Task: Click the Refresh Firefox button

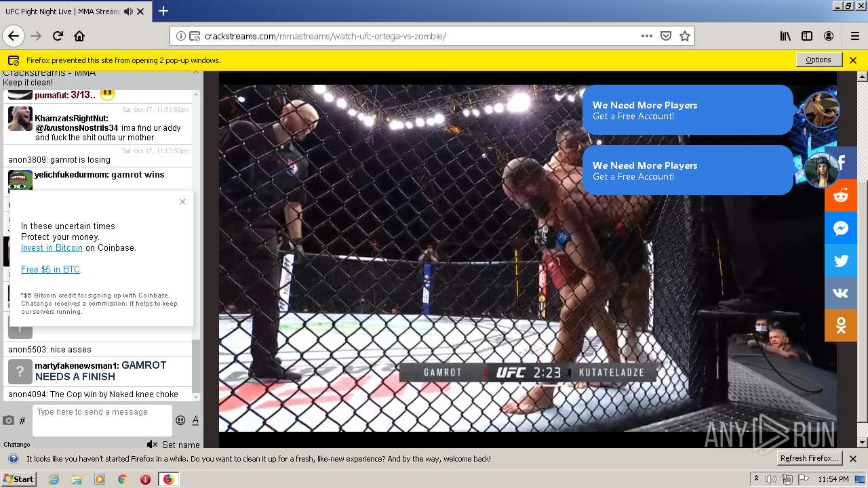Action: point(809,458)
